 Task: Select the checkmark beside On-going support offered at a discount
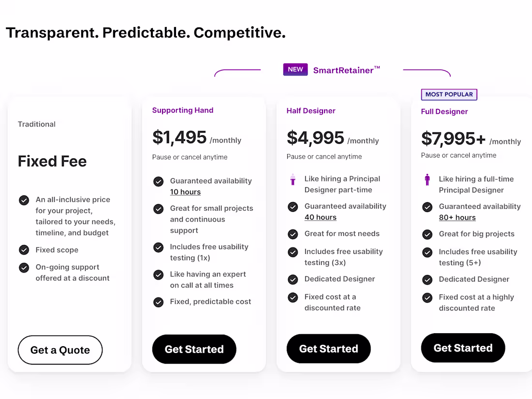pos(24,267)
